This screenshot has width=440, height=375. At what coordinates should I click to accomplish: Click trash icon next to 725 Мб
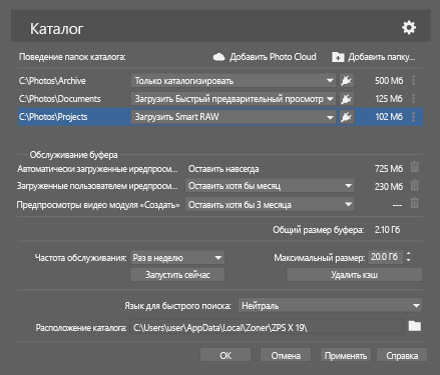(x=414, y=167)
